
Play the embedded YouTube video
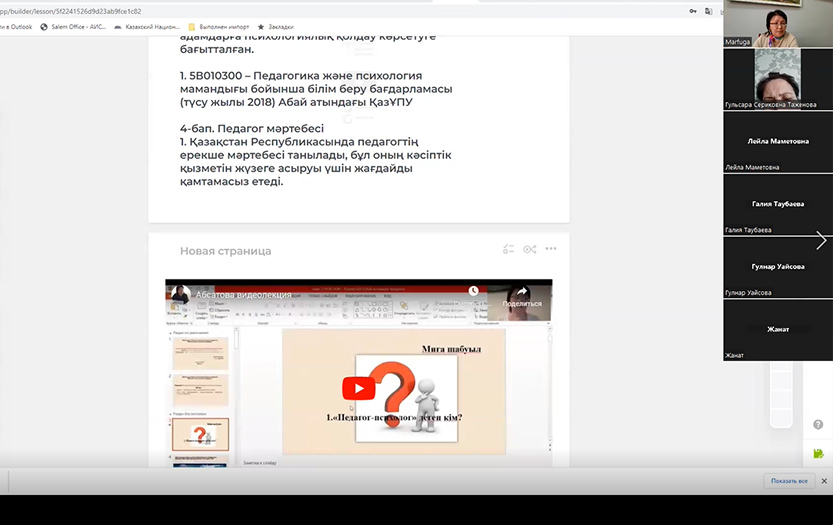[x=358, y=389]
